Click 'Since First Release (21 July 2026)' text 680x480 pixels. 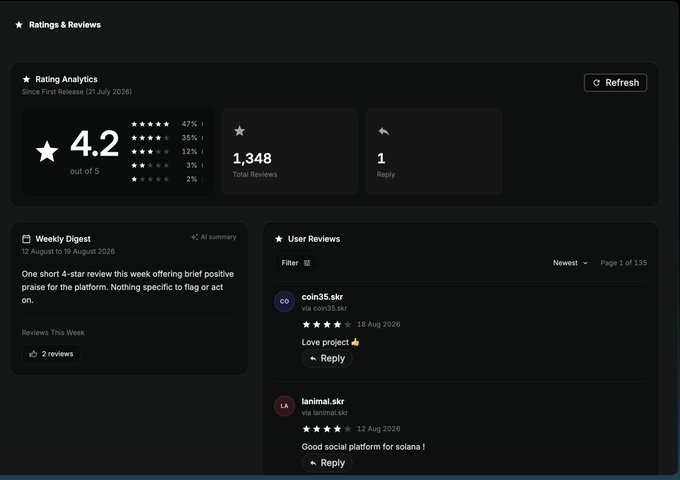pos(77,91)
